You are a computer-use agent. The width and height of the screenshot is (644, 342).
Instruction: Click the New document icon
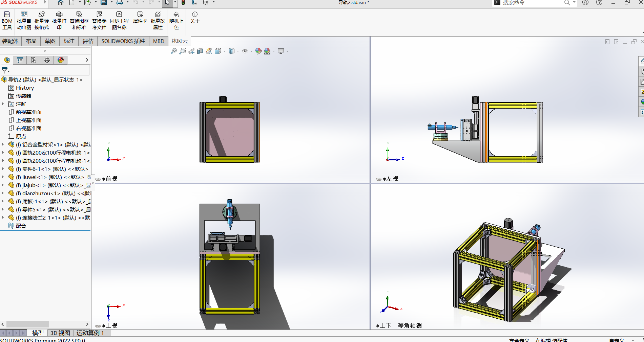(72, 3)
